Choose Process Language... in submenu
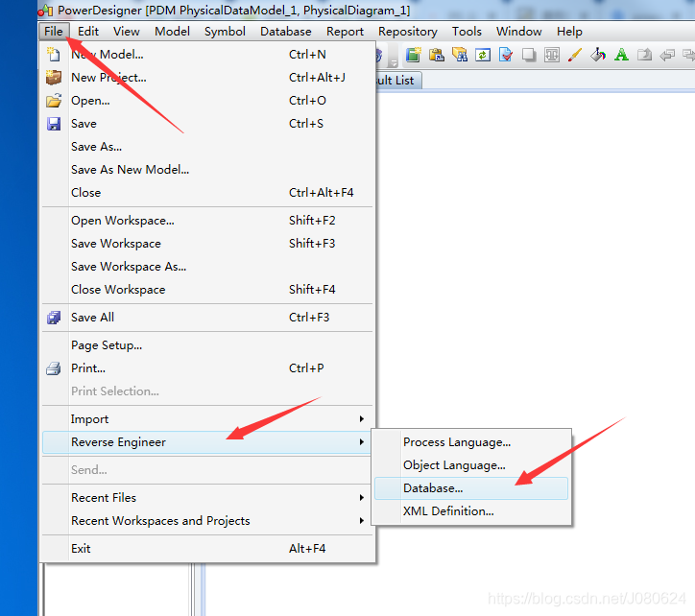Viewport: 695px width, 616px height. click(471, 442)
